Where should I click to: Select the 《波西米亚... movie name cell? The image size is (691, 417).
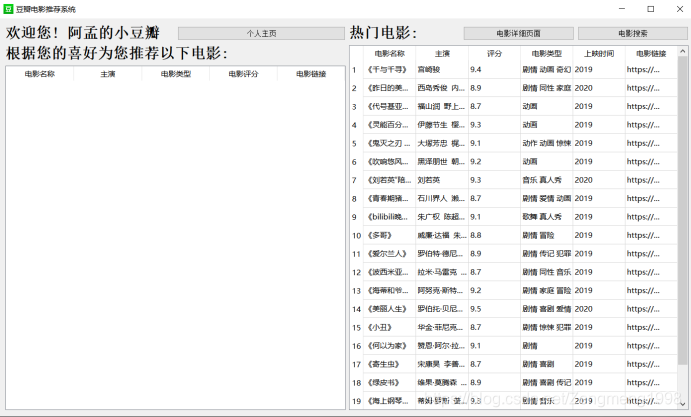click(389, 272)
